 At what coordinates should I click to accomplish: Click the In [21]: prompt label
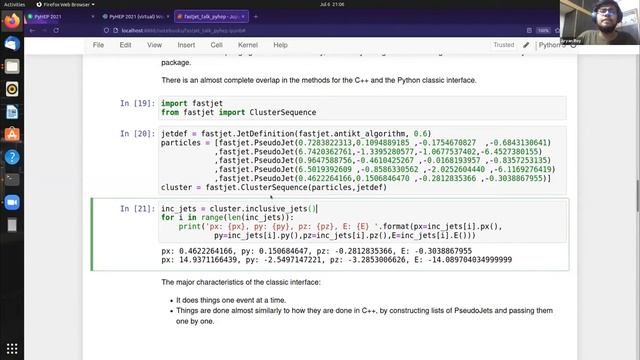(138, 209)
